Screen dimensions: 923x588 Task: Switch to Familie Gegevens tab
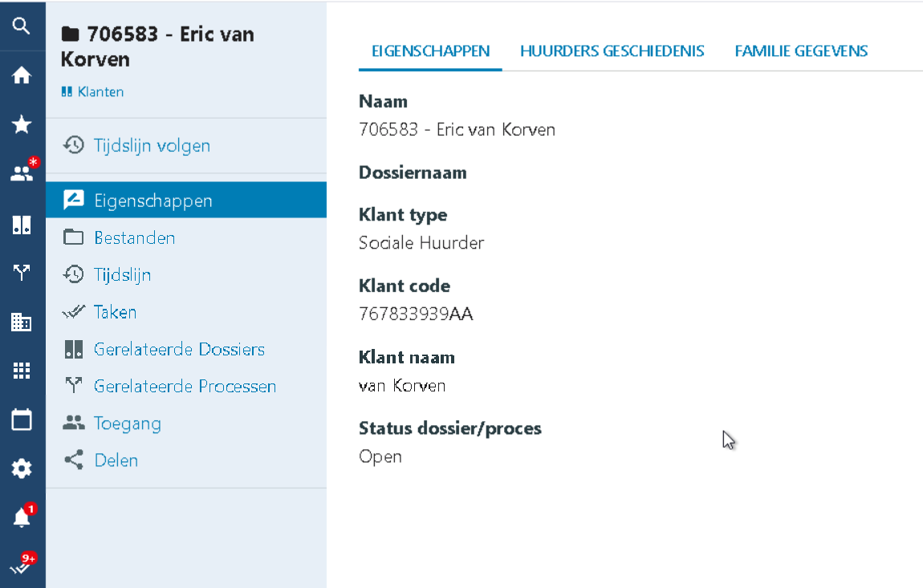(801, 51)
